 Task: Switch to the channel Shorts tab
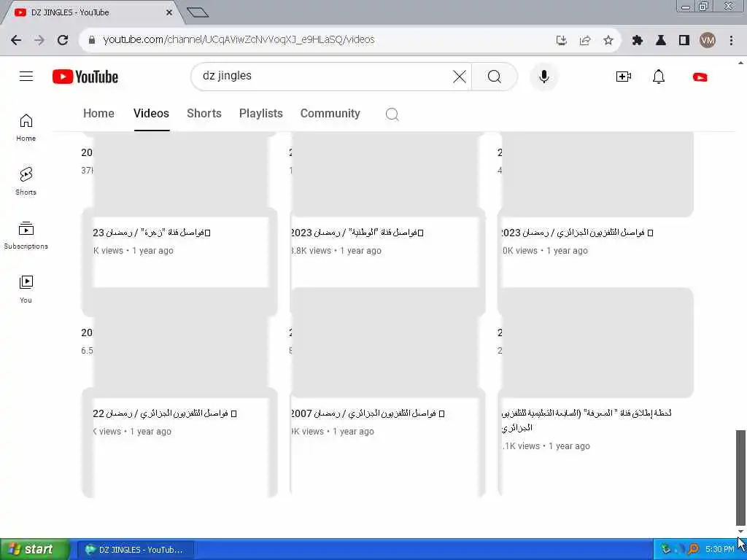(x=204, y=113)
